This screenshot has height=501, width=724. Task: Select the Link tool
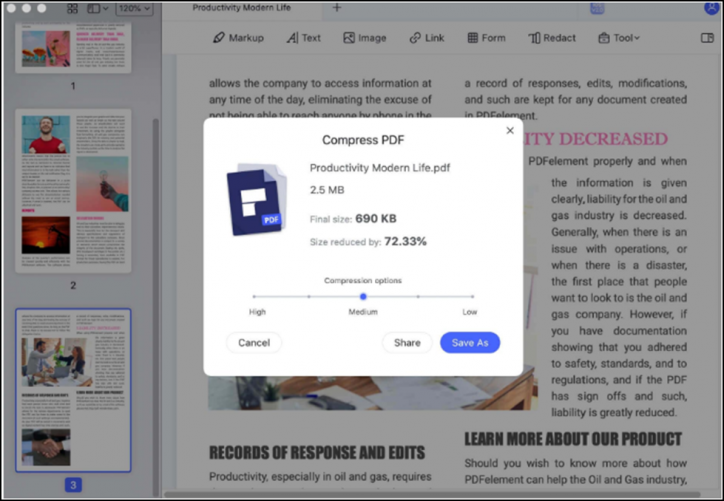click(427, 38)
